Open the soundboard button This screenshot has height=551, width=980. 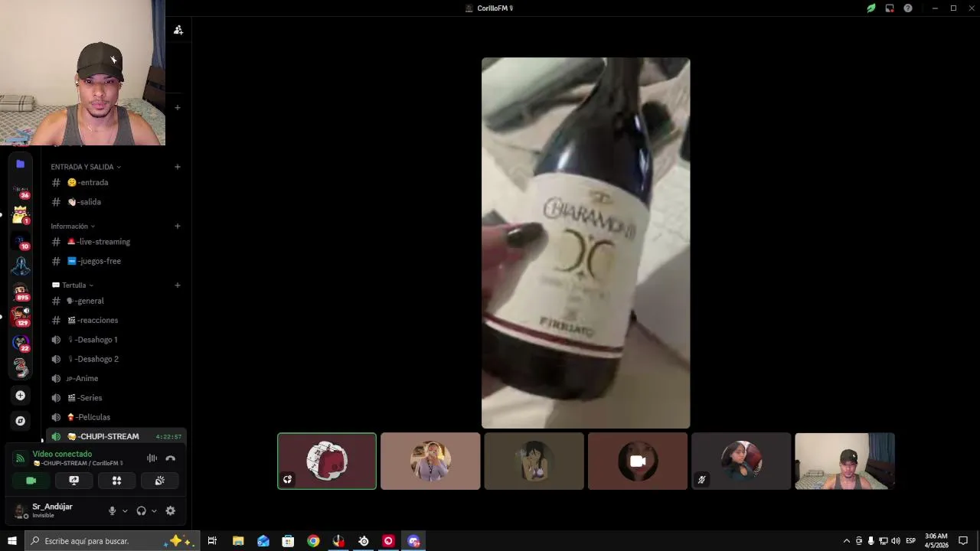point(159,481)
